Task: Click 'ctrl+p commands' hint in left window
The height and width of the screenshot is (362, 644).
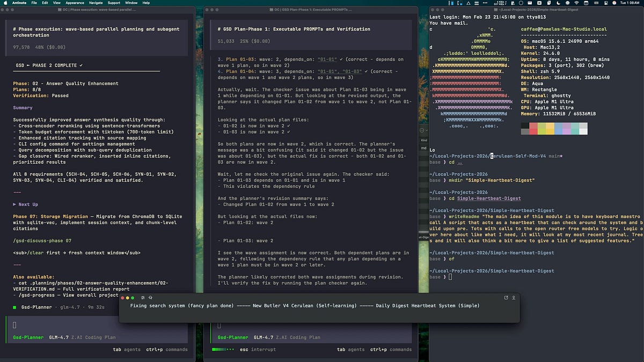Action: (x=167, y=350)
